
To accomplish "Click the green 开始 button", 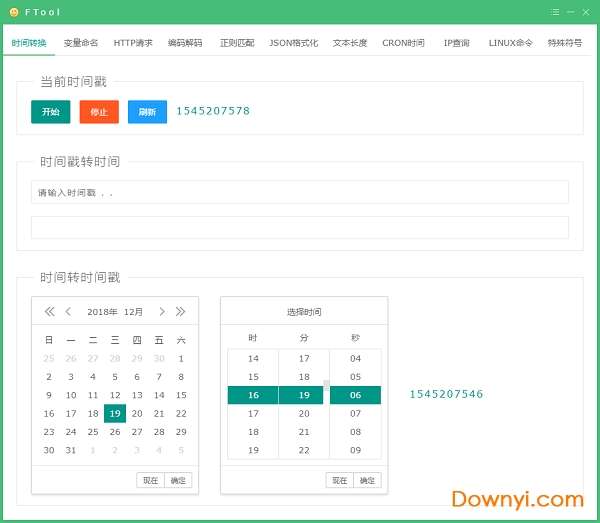I will [x=51, y=112].
